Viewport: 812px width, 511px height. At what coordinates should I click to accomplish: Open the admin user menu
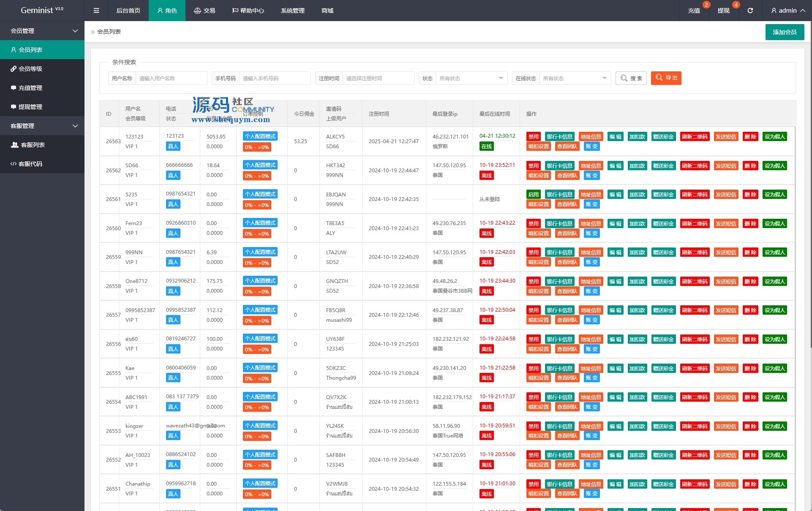[x=787, y=11]
